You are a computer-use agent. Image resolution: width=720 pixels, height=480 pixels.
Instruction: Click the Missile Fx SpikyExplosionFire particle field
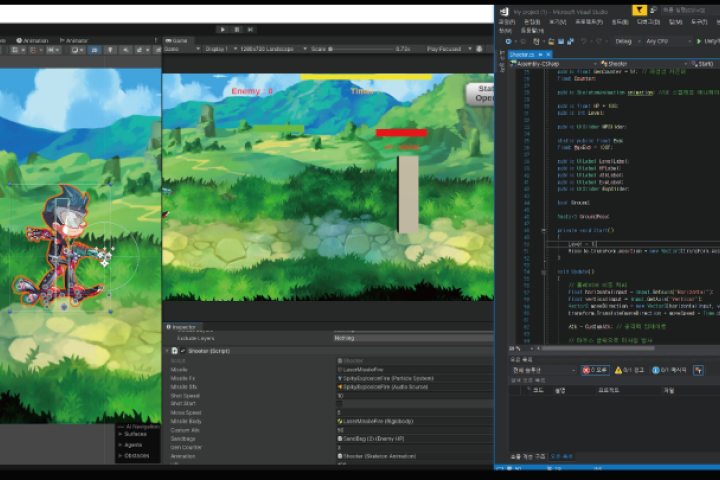pyautogui.click(x=415, y=378)
